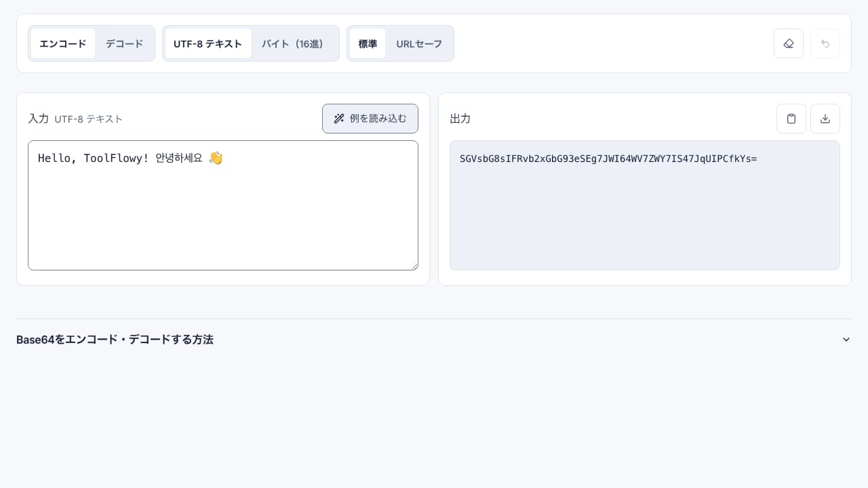Grab the textarea resize handle
The height and width of the screenshot is (488, 868).
coord(414,266)
